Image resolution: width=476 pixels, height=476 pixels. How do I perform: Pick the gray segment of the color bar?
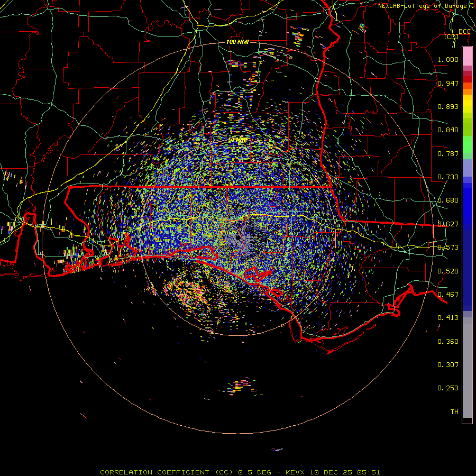(467, 368)
